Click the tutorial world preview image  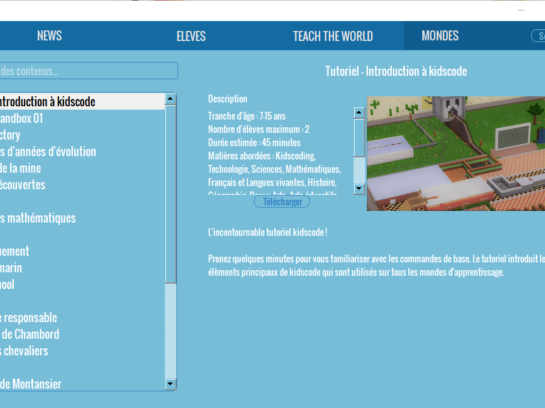[456, 153]
